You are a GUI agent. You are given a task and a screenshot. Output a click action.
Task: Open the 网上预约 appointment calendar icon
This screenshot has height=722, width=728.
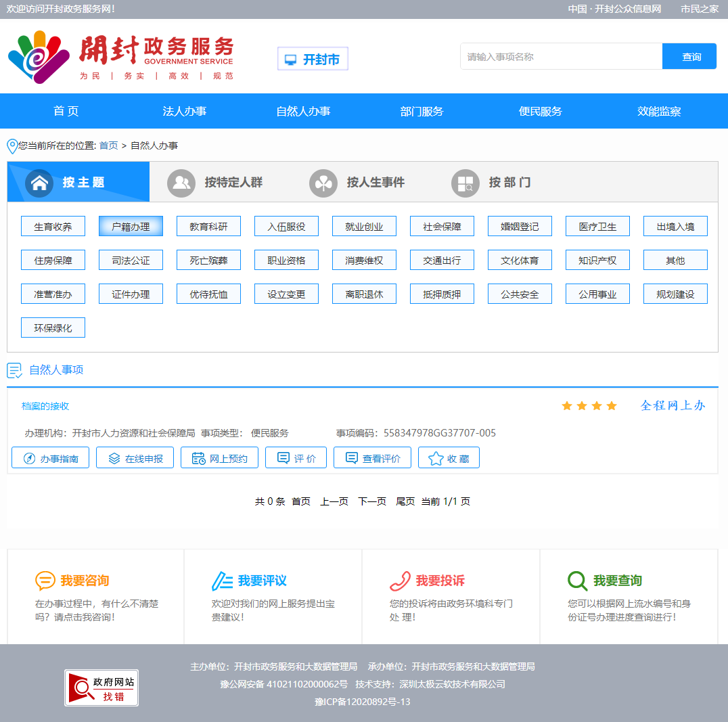pos(198,457)
